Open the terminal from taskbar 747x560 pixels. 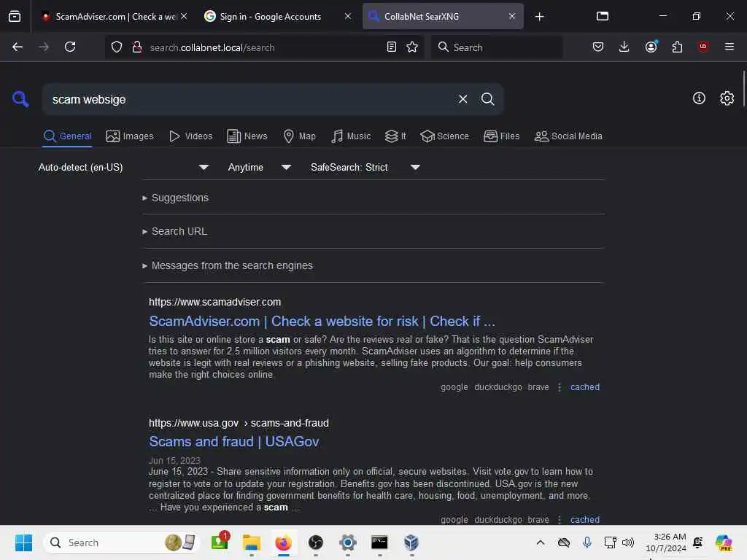click(x=379, y=542)
